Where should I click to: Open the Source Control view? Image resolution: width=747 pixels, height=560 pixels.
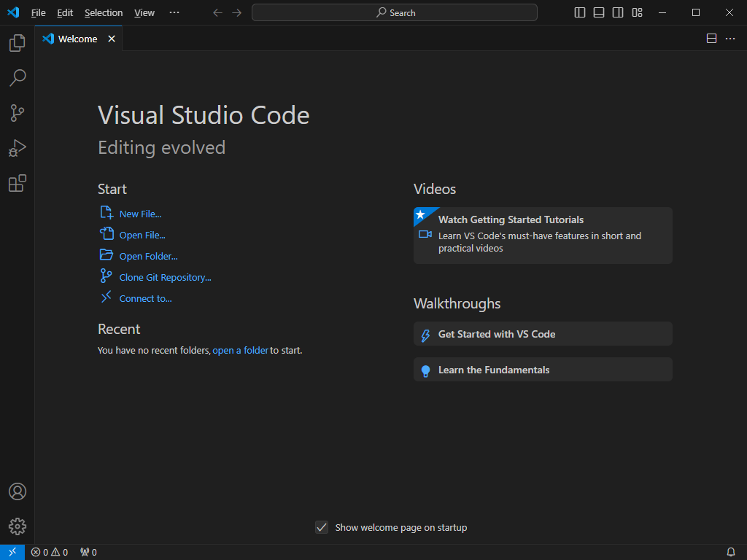(x=18, y=113)
